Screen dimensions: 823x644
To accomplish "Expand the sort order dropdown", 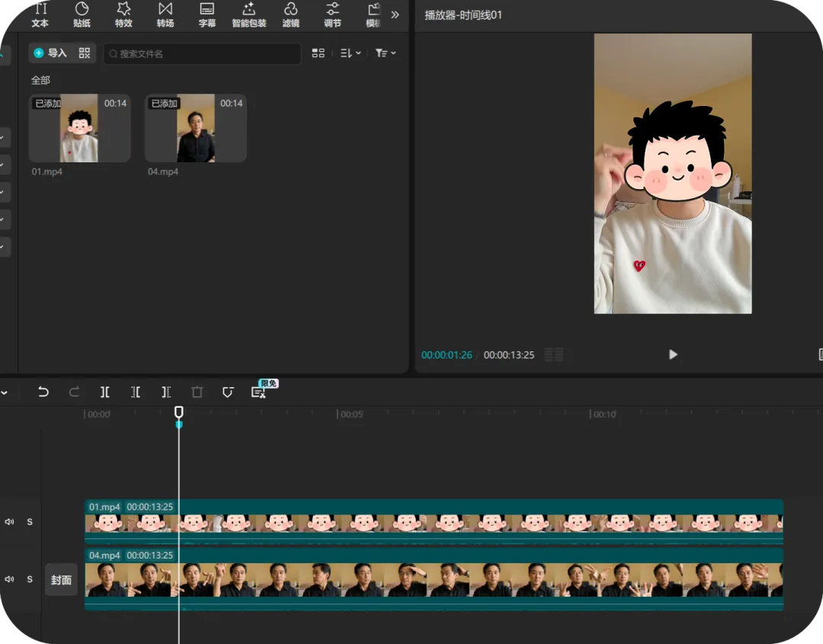I will [x=351, y=53].
